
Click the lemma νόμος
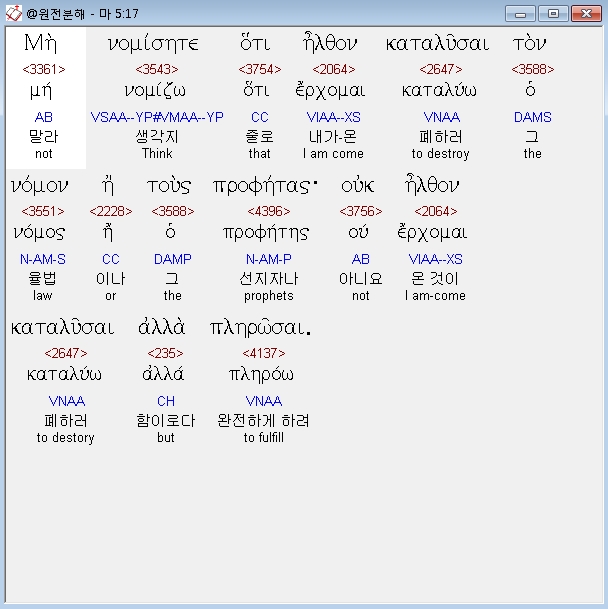(x=39, y=233)
